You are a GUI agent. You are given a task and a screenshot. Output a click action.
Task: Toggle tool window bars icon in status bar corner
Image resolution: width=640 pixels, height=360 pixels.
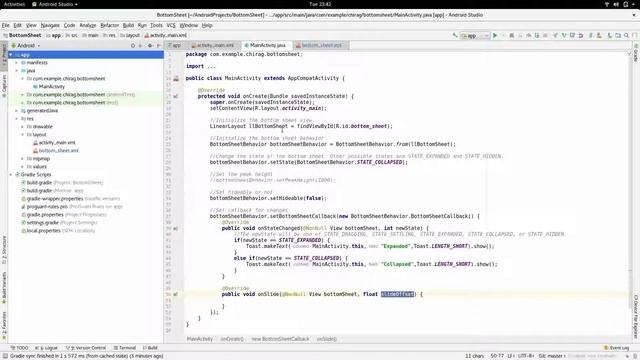(x=4, y=356)
